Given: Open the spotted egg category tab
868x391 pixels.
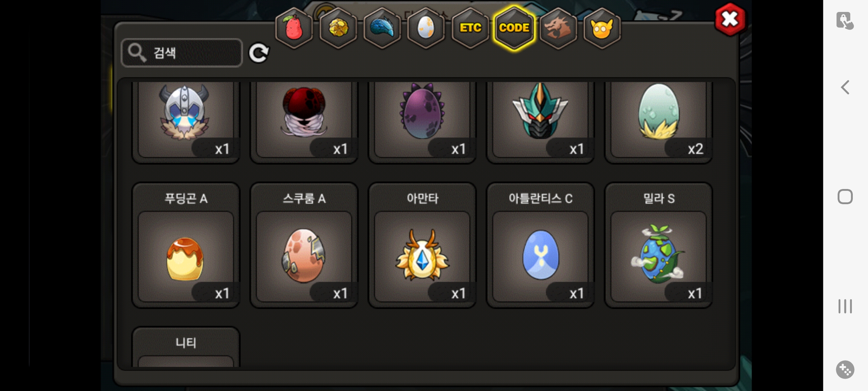Looking at the screenshot, I should pos(426,28).
